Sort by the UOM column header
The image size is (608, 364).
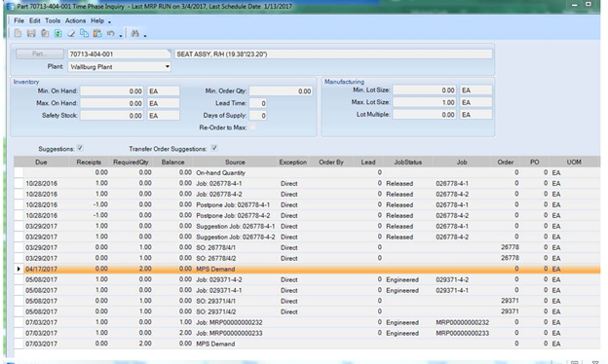click(x=574, y=162)
